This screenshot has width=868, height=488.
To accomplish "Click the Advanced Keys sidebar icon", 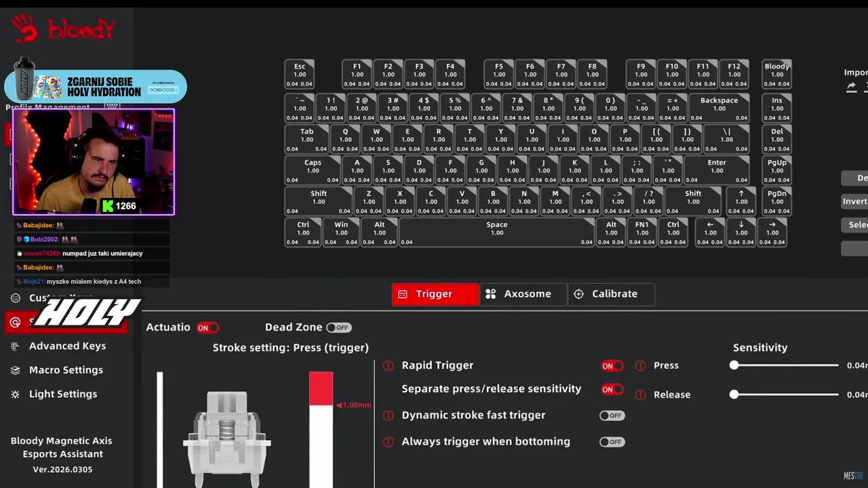I will (16, 346).
